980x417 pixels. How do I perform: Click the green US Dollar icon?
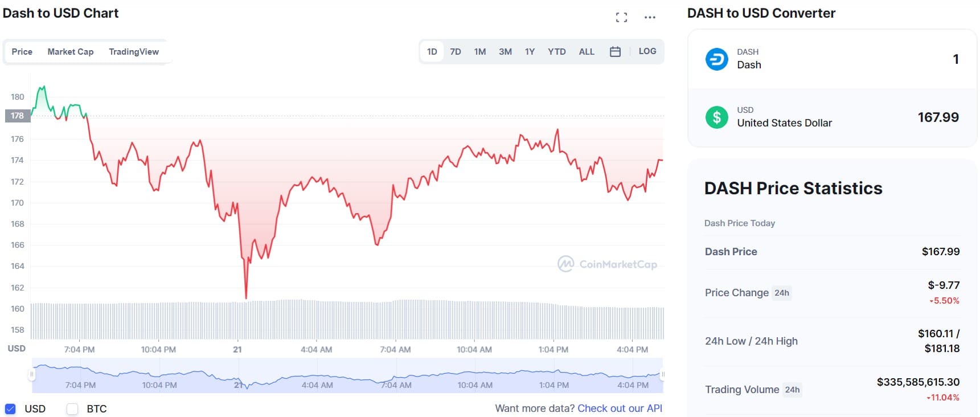pos(716,117)
